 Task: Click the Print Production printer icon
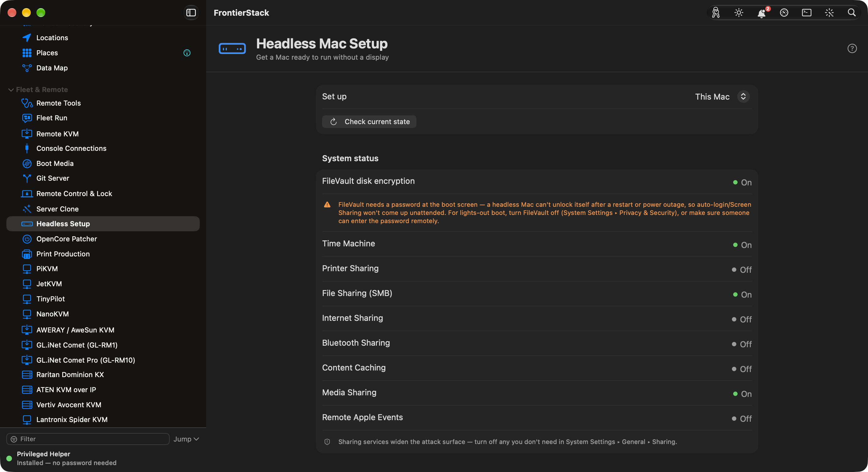[x=27, y=254]
